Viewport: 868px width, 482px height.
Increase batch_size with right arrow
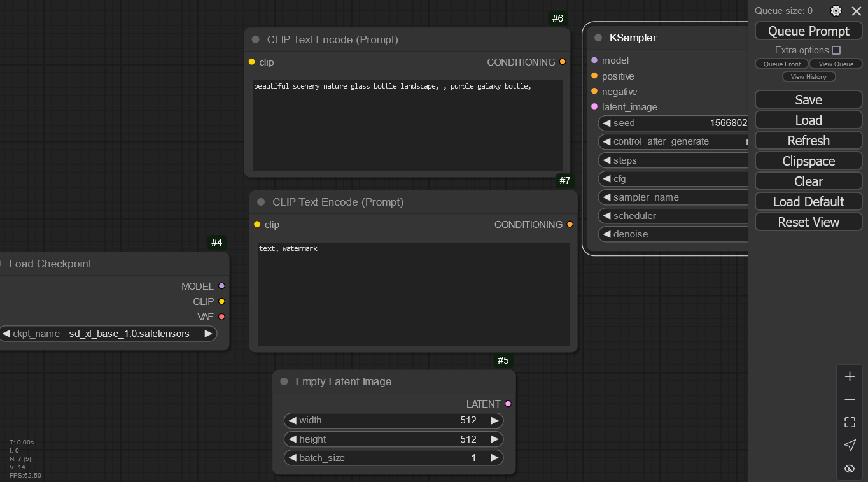pyautogui.click(x=494, y=458)
